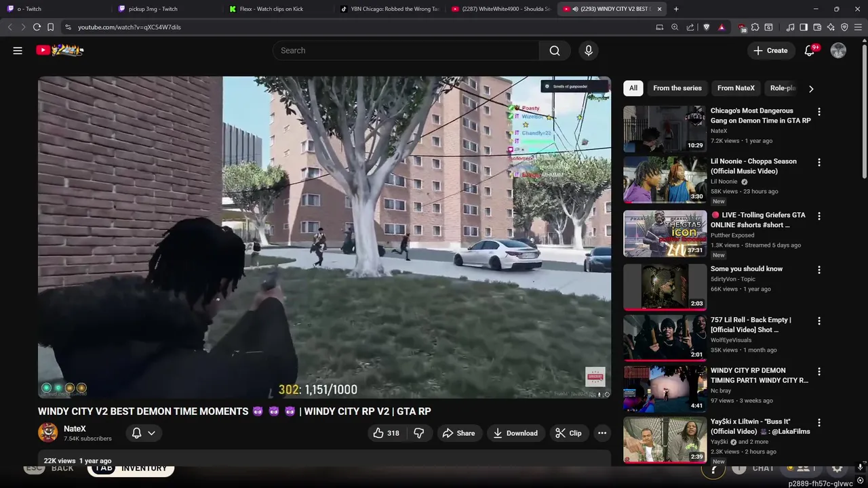Switch to YBN Chicago TikTok tab
The image size is (868, 488).
pyautogui.click(x=391, y=9)
